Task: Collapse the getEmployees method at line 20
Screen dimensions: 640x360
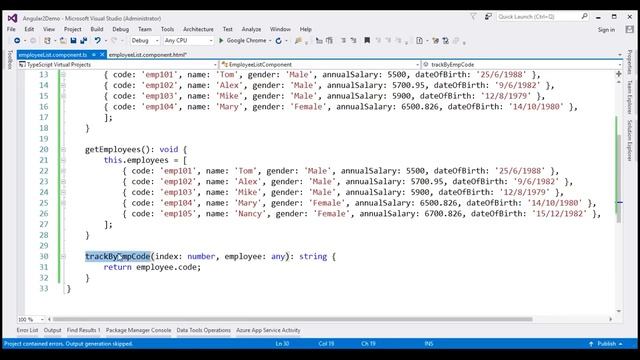Action: 63,149
